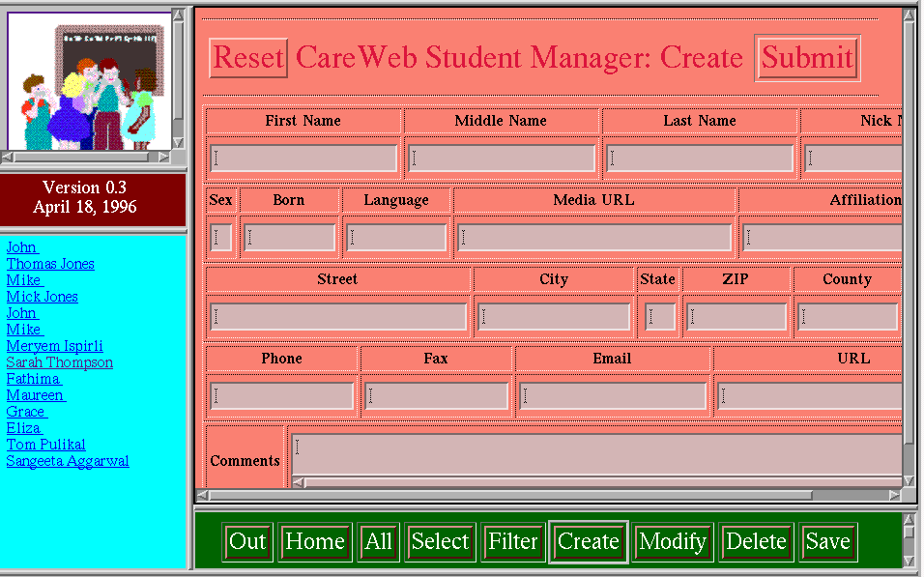The height and width of the screenshot is (577, 924).
Task: Focus the City input field
Action: coord(554,316)
